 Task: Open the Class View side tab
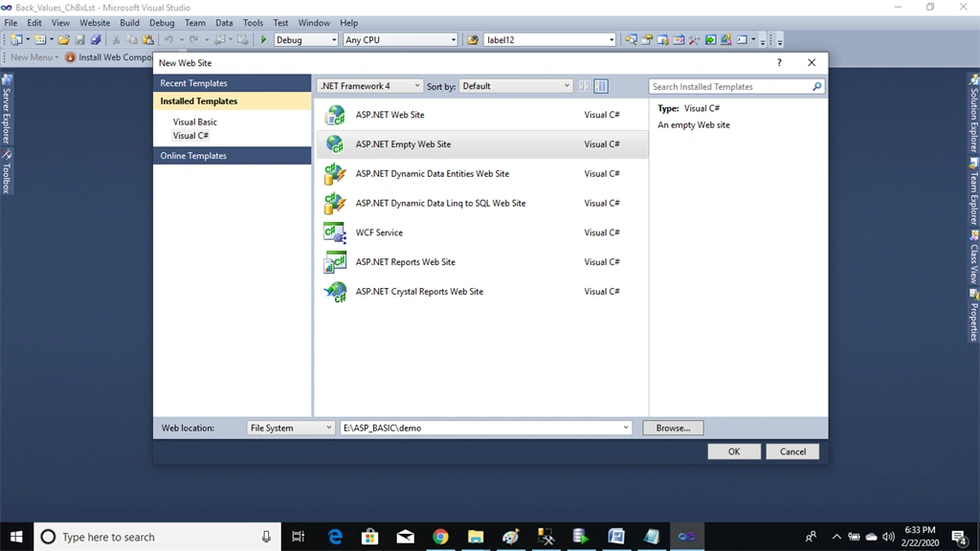pyautogui.click(x=973, y=257)
